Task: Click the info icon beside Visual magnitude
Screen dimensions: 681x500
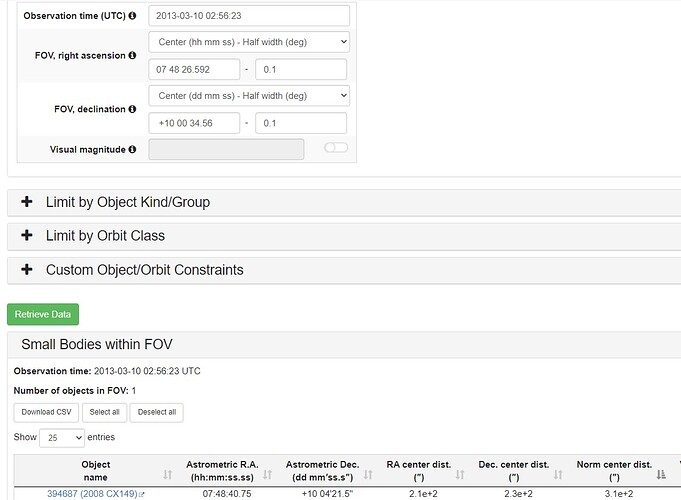Action: [132, 150]
